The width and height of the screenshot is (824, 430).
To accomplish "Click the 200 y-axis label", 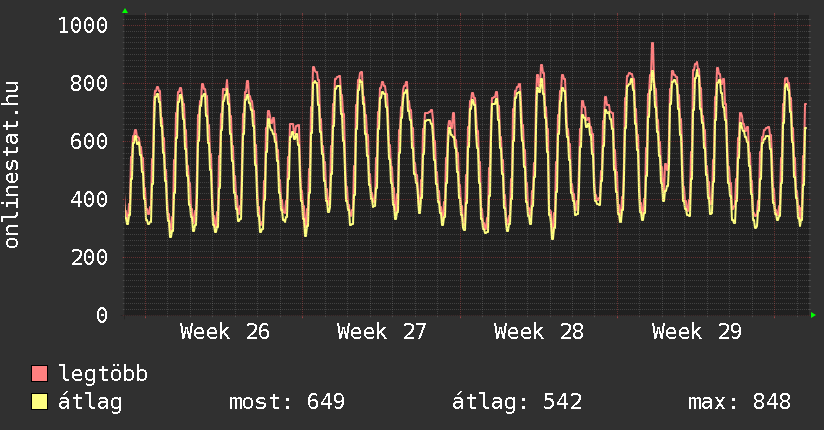I will pos(89,257).
